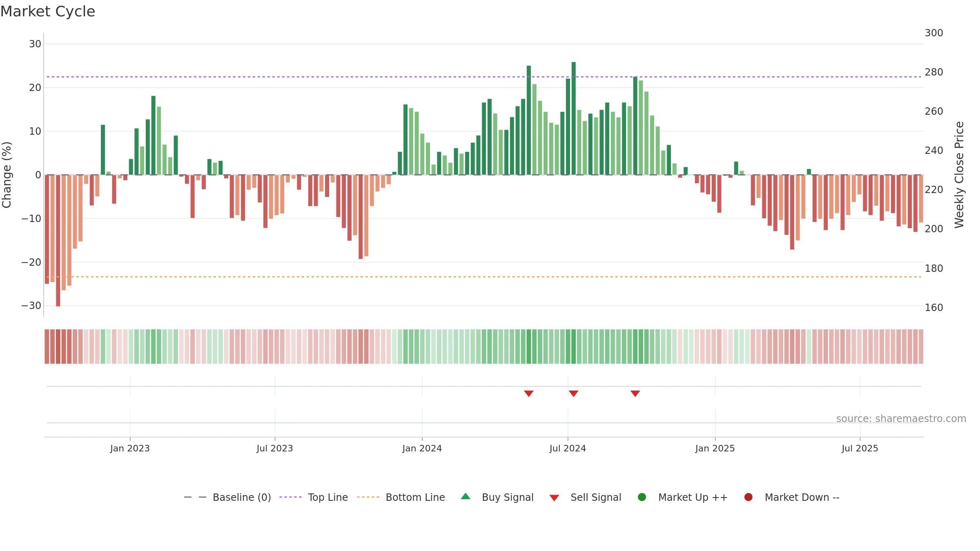Click the 280 tick on the right axis
This screenshot has height=551, width=980.
click(x=934, y=72)
